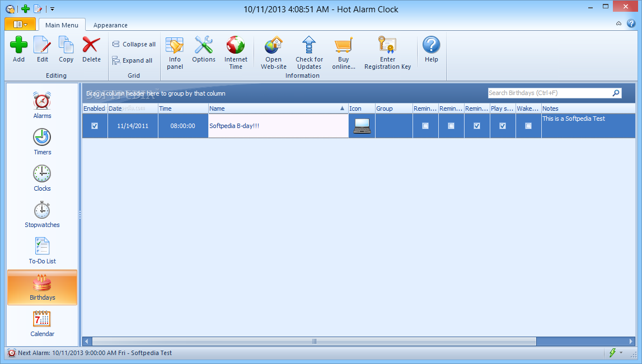Click the lightning bolt icon in status bar
642x364 pixels.
612,353
